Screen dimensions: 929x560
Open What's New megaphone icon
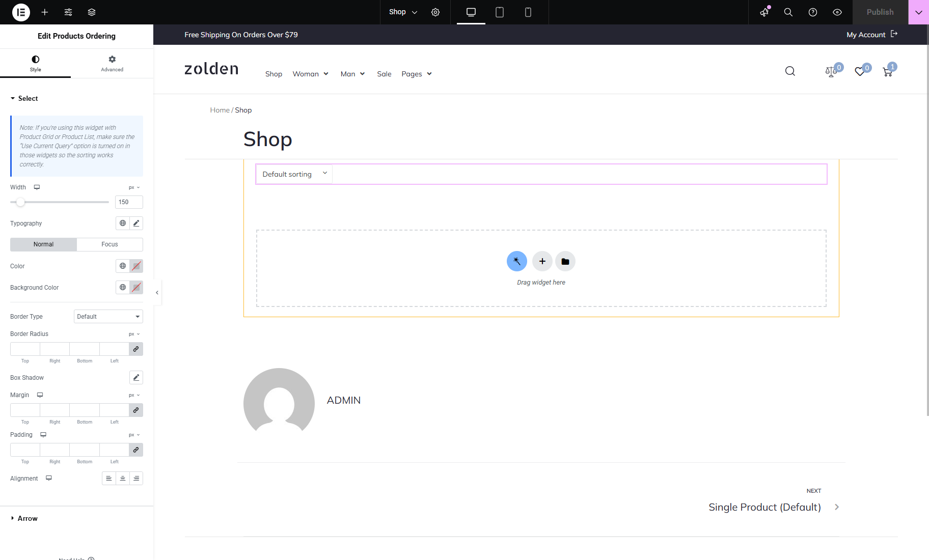[x=764, y=12]
